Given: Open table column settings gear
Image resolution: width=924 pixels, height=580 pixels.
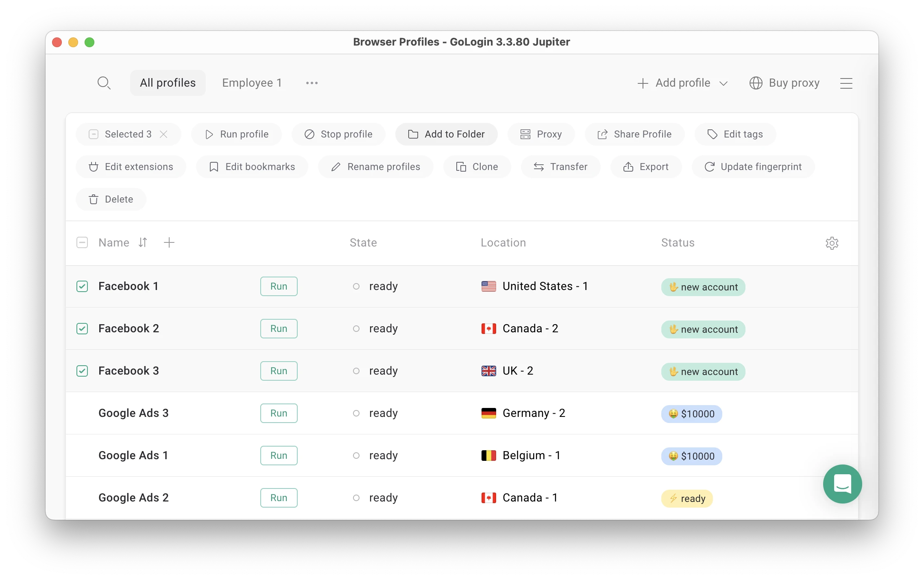Looking at the screenshot, I should point(832,243).
